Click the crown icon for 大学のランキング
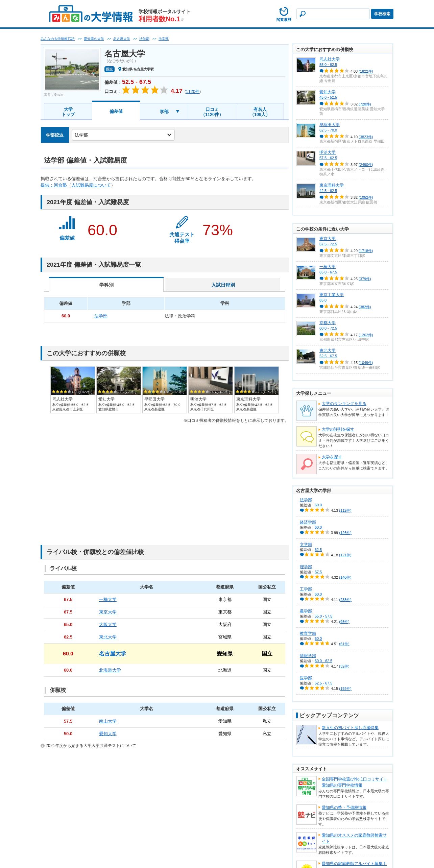The height and width of the screenshot is (868, 434). point(306,410)
